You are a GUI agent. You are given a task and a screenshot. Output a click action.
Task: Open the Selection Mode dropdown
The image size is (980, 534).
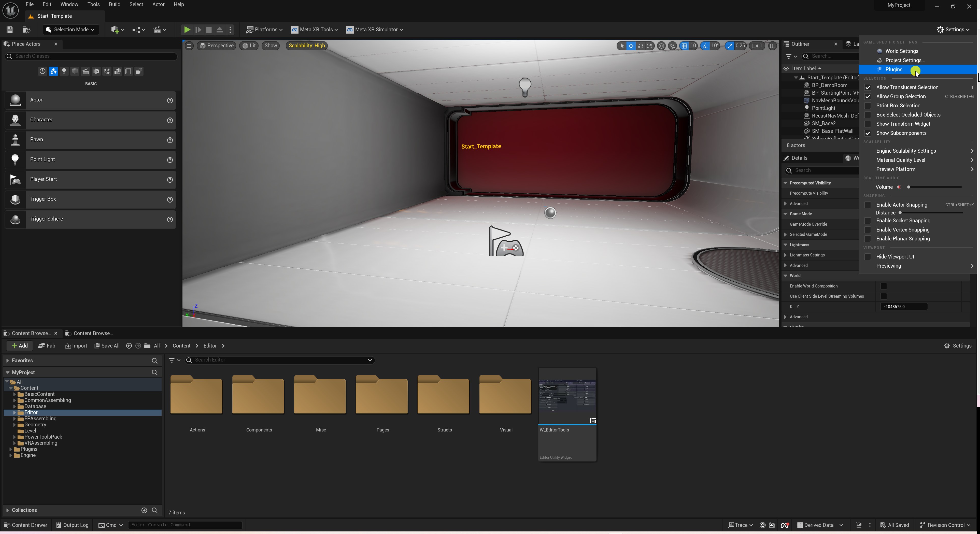pos(70,30)
